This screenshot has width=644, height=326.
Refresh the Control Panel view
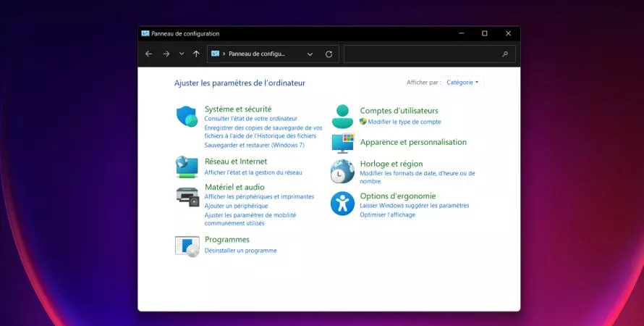[329, 54]
